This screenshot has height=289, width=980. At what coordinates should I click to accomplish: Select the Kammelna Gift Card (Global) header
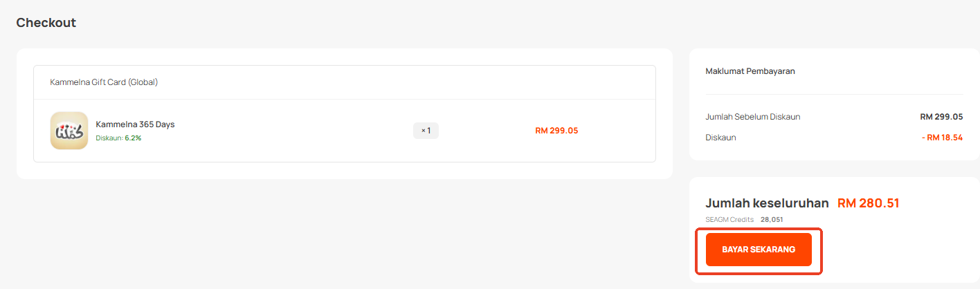click(104, 82)
